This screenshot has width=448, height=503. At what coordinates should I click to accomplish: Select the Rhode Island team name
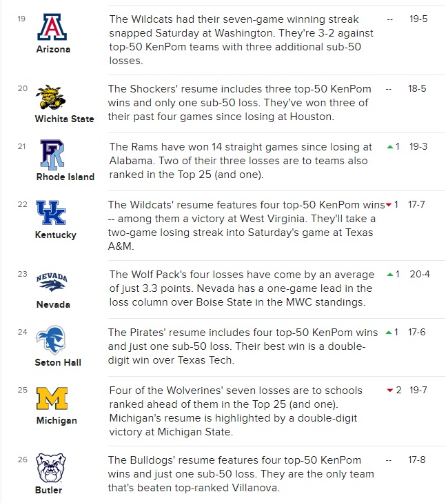[x=65, y=177]
